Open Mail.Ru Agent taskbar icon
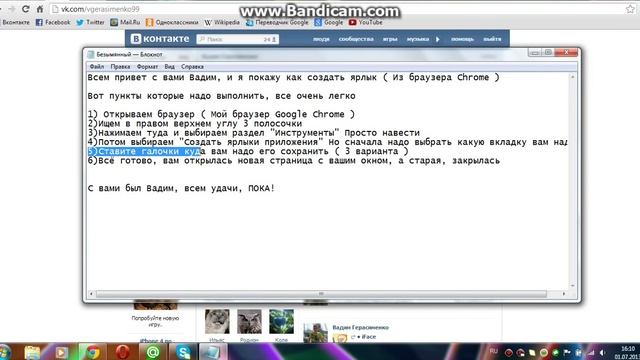 coord(153,352)
